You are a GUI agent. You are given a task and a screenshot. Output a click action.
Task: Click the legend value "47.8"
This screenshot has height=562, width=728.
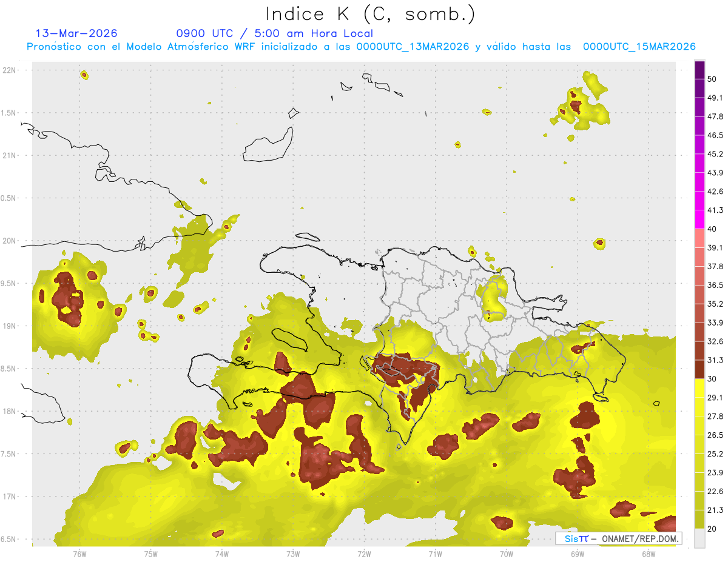tap(715, 116)
